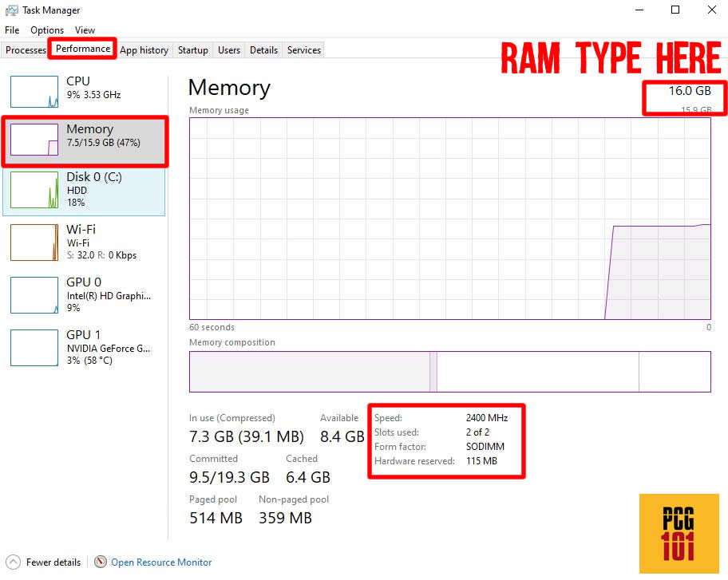
Task: Switch to the Services tab
Action: pos(303,50)
